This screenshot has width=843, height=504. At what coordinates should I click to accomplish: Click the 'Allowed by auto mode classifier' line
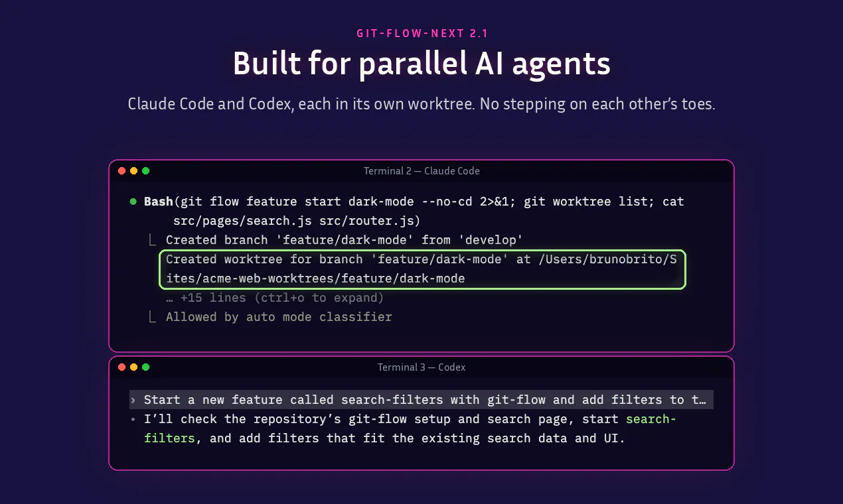(x=279, y=317)
